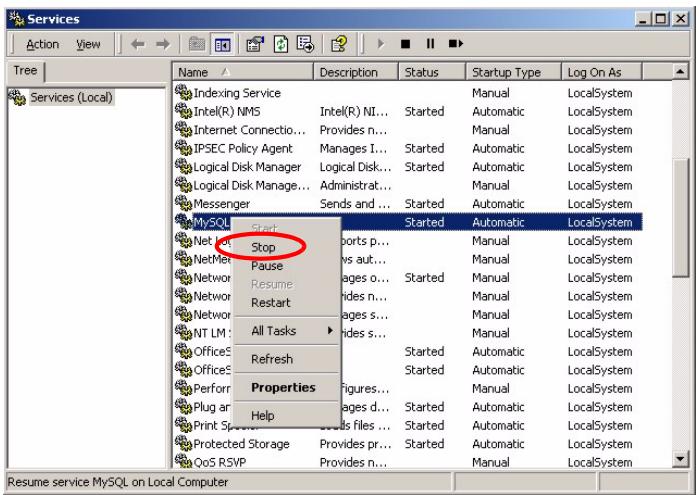Click the gear icon of IPSEC Policy Agent
This screenshot has width=699, height=495.
183,148
